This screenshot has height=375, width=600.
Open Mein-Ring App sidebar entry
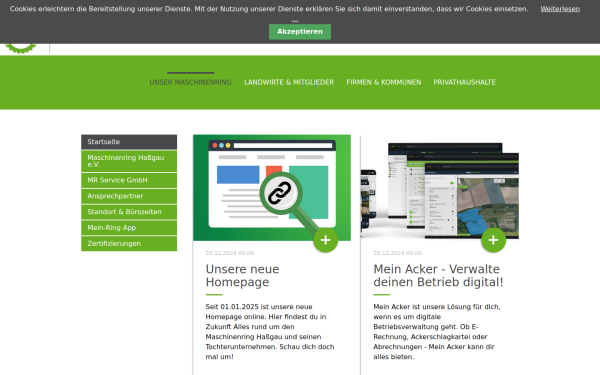[129, 228]
